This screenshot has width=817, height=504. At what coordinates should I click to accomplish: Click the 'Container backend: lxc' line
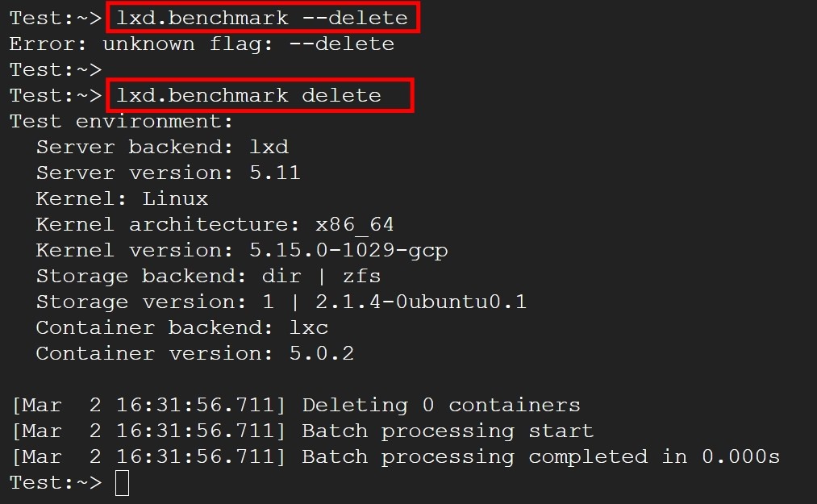[x=181, y=328]
